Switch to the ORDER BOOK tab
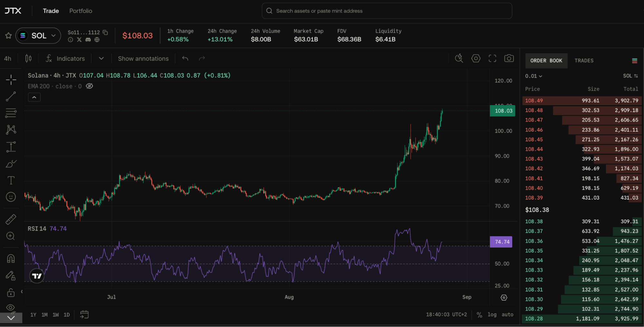Screen dimensions: 644x327 [546, 61]
